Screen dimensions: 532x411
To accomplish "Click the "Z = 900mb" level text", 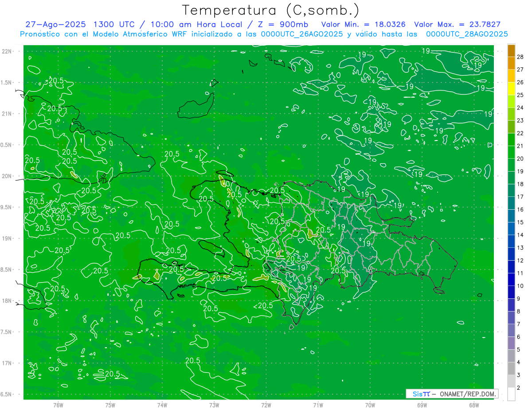I will coord(282,24).
